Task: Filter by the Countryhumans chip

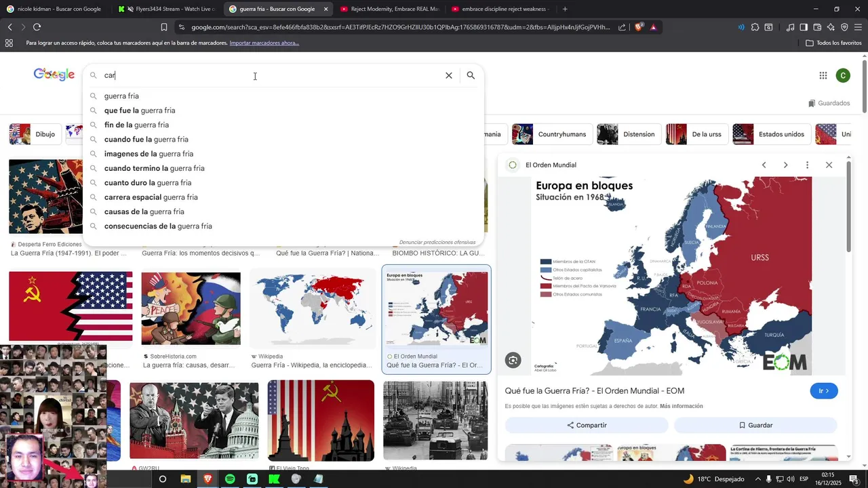Action: 552,134
